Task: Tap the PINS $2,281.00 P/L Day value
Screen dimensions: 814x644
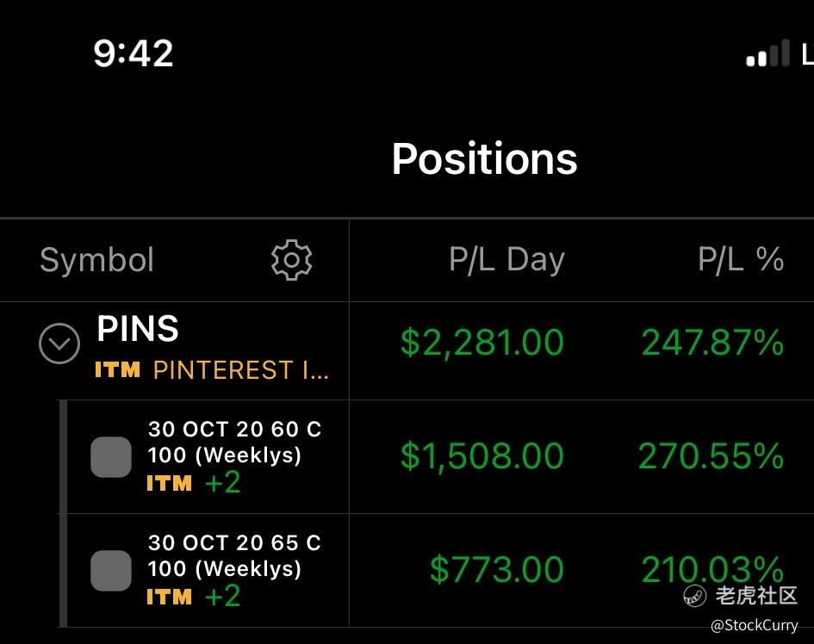Action: click(x=482, y=343)
